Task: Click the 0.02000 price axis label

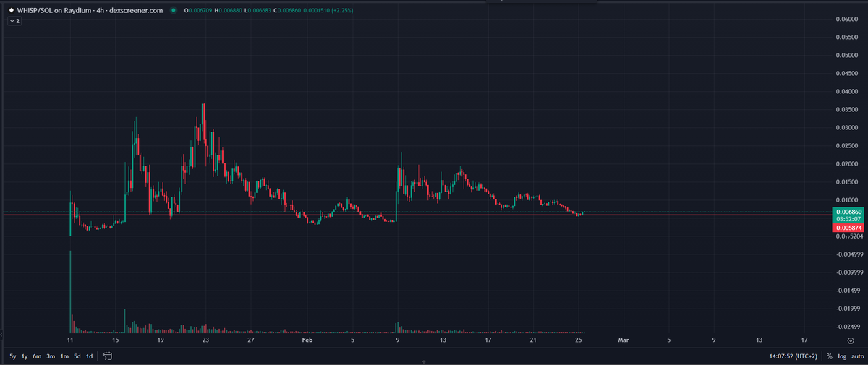Action: (x=846, y=163)
